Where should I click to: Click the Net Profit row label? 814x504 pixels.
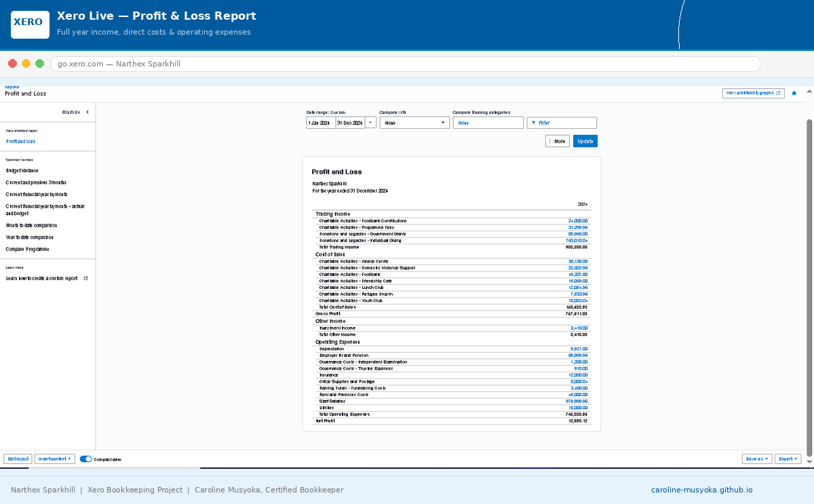click(x=326, y=421)
